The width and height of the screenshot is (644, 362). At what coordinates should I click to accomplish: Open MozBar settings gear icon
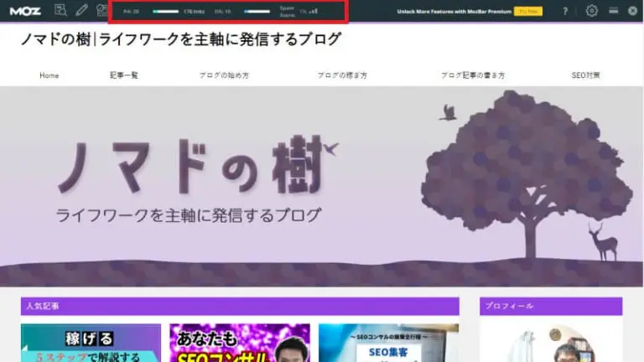pos(592,11)
